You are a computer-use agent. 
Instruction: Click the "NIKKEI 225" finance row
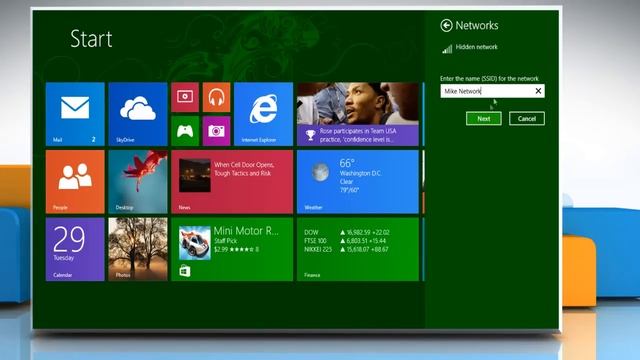point(346,249)
